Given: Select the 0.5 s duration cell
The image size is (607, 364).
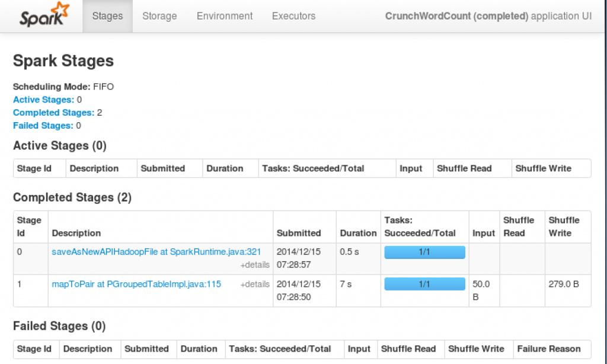Looking at the screenshot, I should tap(359, 258).
